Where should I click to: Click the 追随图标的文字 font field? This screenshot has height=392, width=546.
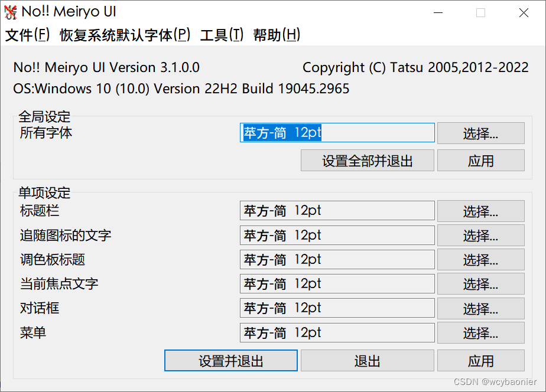(x=337, y=235)
